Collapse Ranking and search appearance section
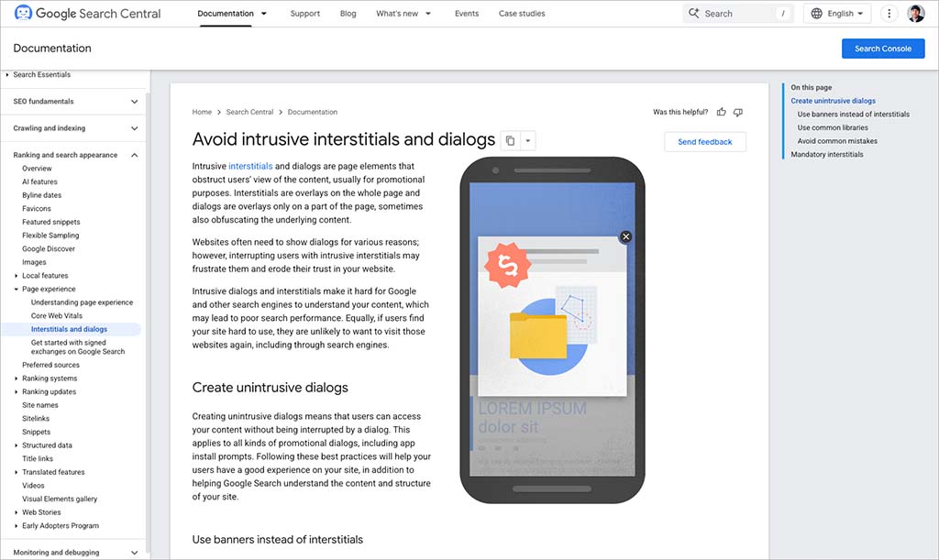Screen dimensions: 939x560 (x=134, y=155)
